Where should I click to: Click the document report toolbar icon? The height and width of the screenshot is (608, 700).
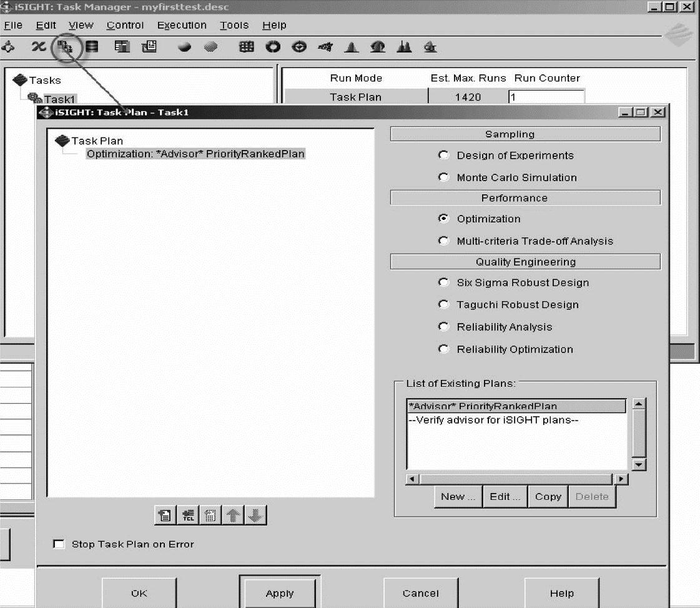tap(149, 46)
